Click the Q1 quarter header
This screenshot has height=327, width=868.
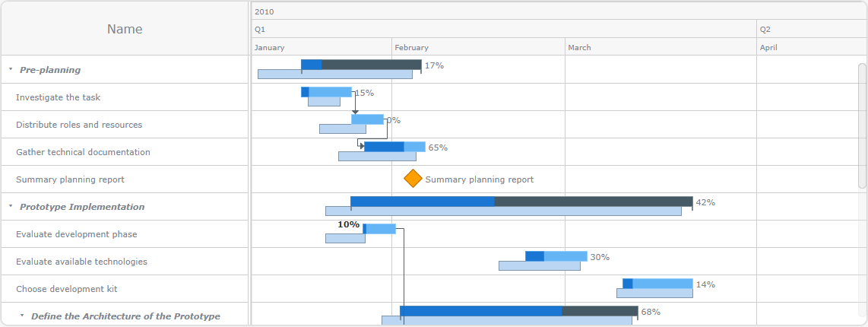(261, 29)
